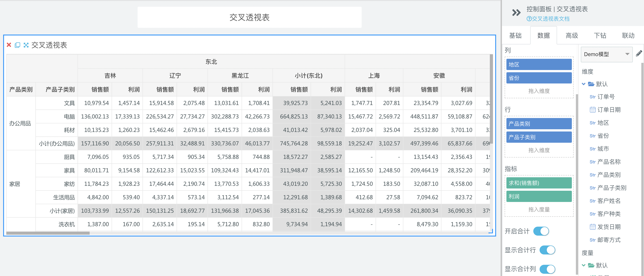Select the 产品子类别 dimension in tree

612,188
